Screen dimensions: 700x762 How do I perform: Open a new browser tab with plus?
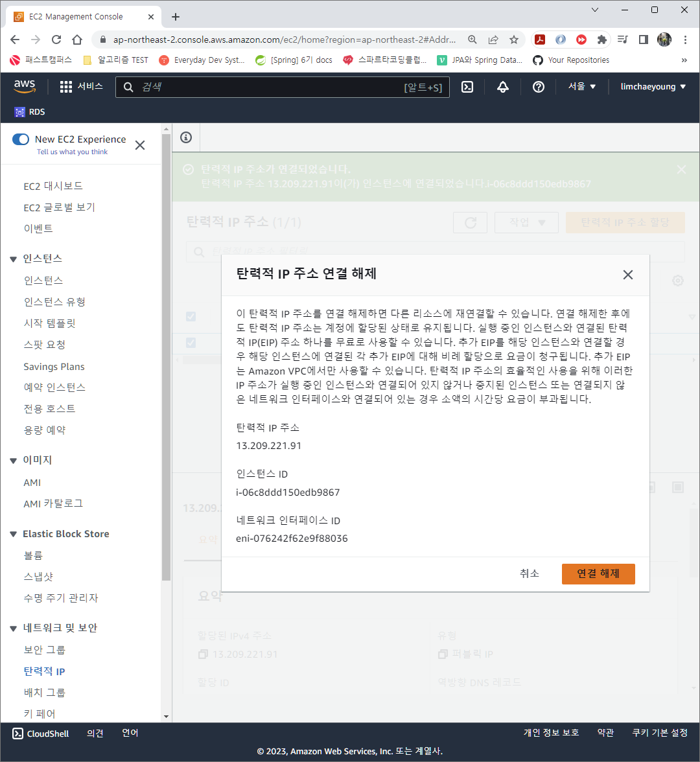click(x=176, y=17)
